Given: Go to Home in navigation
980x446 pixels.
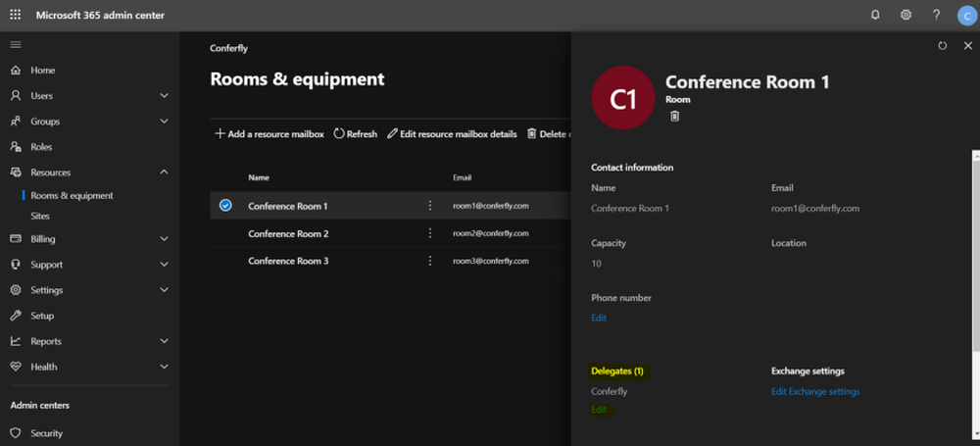Looking at the screenshot, I should (42, 70).
